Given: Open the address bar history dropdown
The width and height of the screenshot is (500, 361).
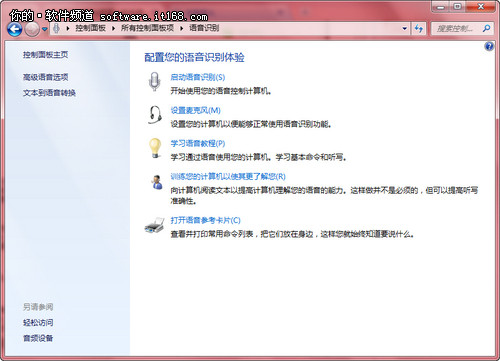Looking at the screenshot, I should coord(404,29).
